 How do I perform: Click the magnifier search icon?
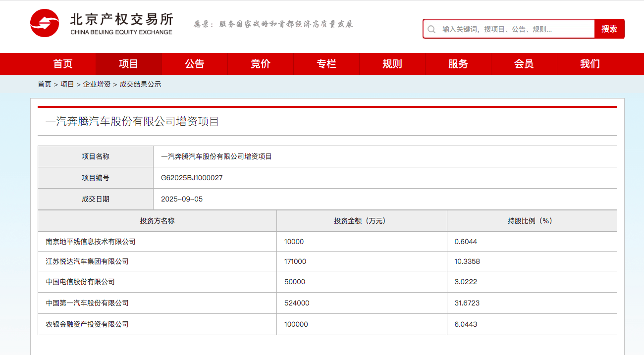[x=432, y=29]
